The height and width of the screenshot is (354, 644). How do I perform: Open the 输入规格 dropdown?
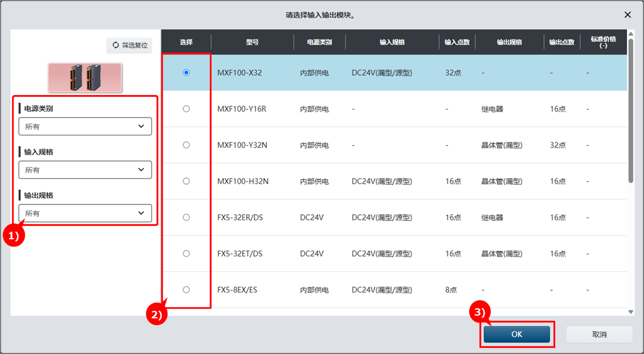(85, 170)
